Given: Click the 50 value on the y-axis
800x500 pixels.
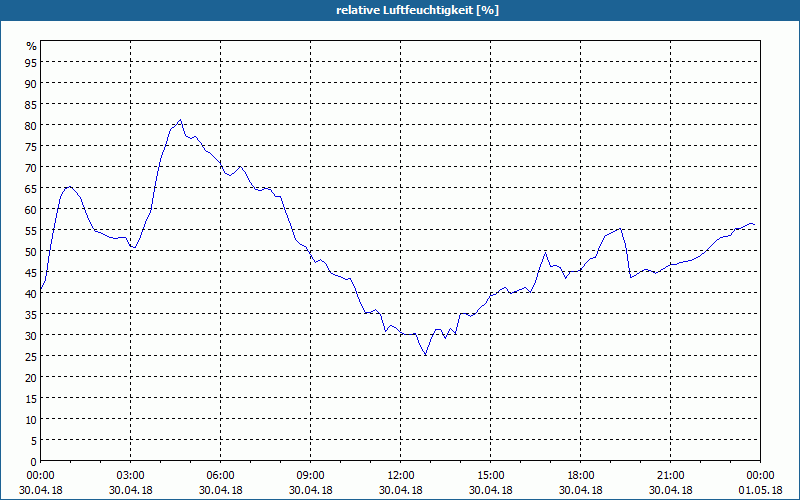Looking at the screenshot, I should [31, 252].
